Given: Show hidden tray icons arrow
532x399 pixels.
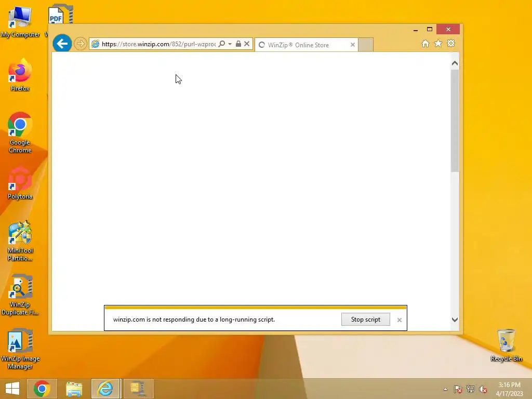Looking at the screenshot, I should tap(445, 389).
